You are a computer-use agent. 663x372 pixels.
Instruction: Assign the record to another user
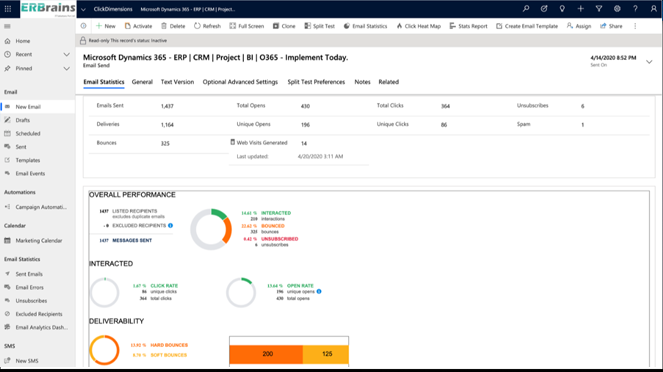(x=579, y=26)
